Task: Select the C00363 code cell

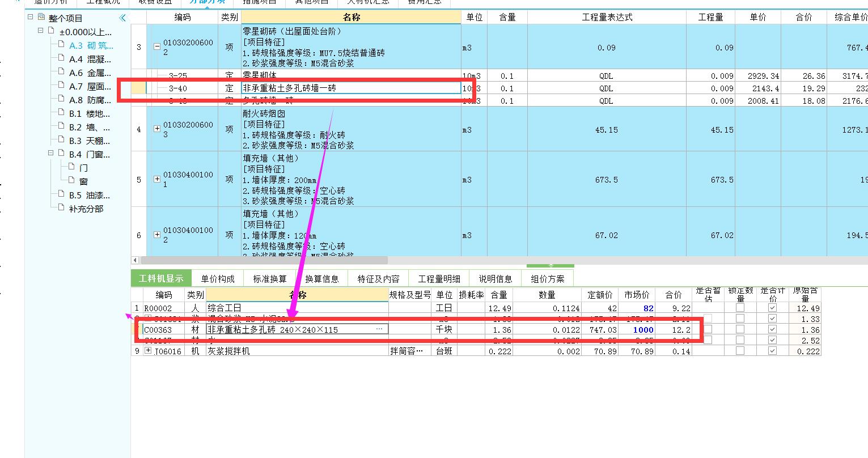Action: point(163,329)
